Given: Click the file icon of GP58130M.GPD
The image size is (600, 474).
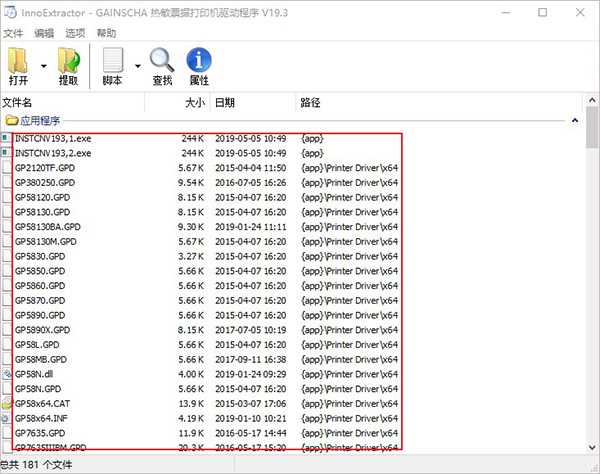Looking at the screenshot, I should [7, 241].
